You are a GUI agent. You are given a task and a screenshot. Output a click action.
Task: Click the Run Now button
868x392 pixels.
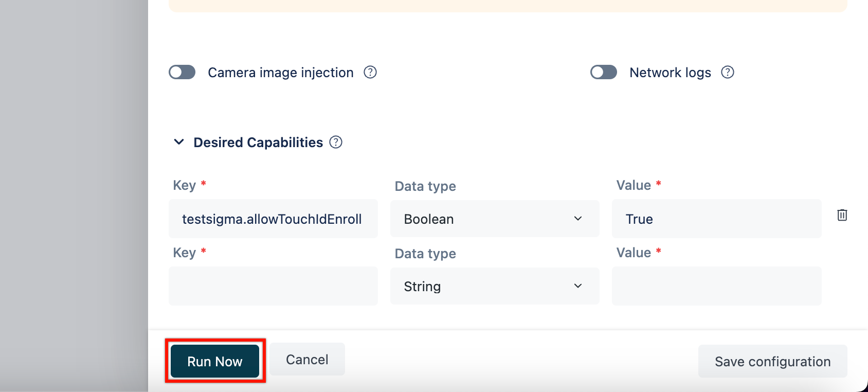coord(215,361)
